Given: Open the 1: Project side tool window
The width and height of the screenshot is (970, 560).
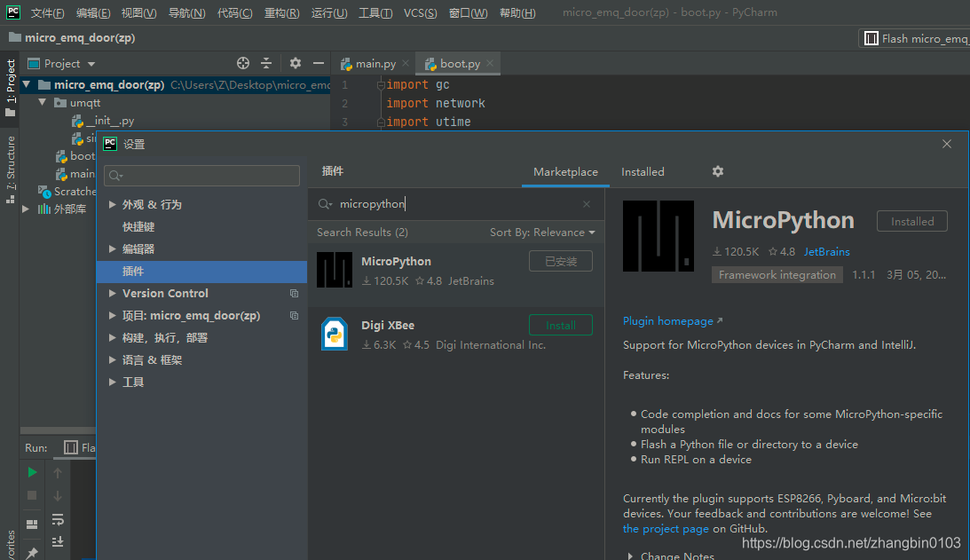Looking at the screenshot, I should (11, 87).
